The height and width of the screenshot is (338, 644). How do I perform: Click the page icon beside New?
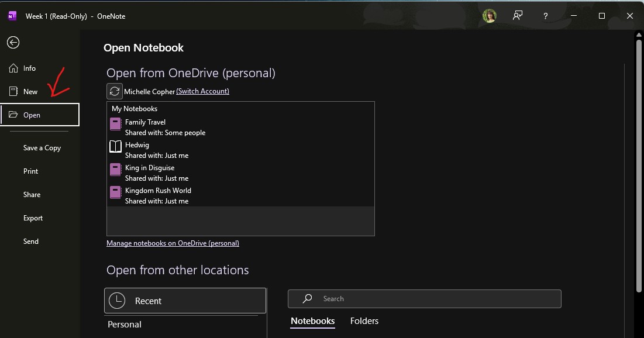[x=13, y=91]
